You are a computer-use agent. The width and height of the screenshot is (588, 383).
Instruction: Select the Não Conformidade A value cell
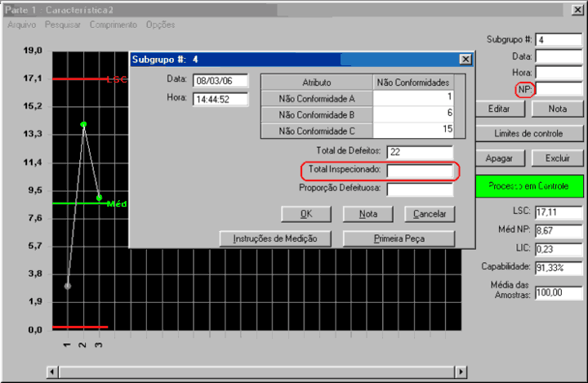[413, 98]
